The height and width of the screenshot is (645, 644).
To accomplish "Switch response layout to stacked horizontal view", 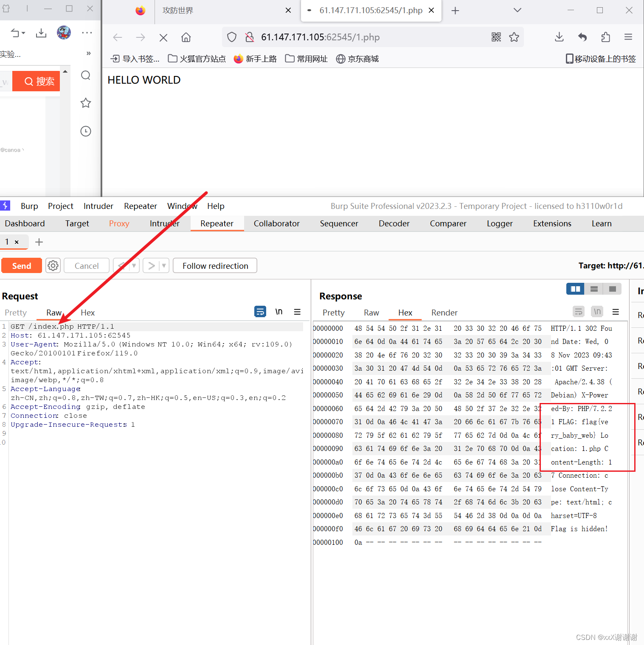I will 593,288.
